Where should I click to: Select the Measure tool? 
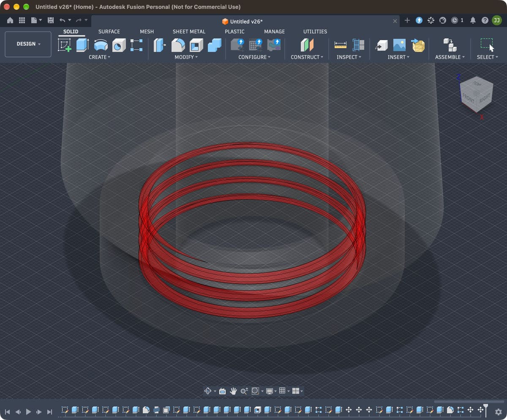point(340,45)
